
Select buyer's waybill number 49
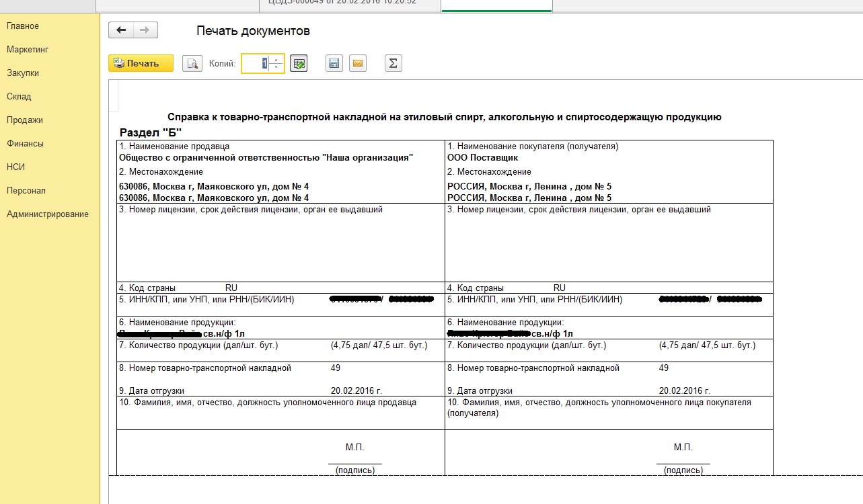tap(664, 368)
